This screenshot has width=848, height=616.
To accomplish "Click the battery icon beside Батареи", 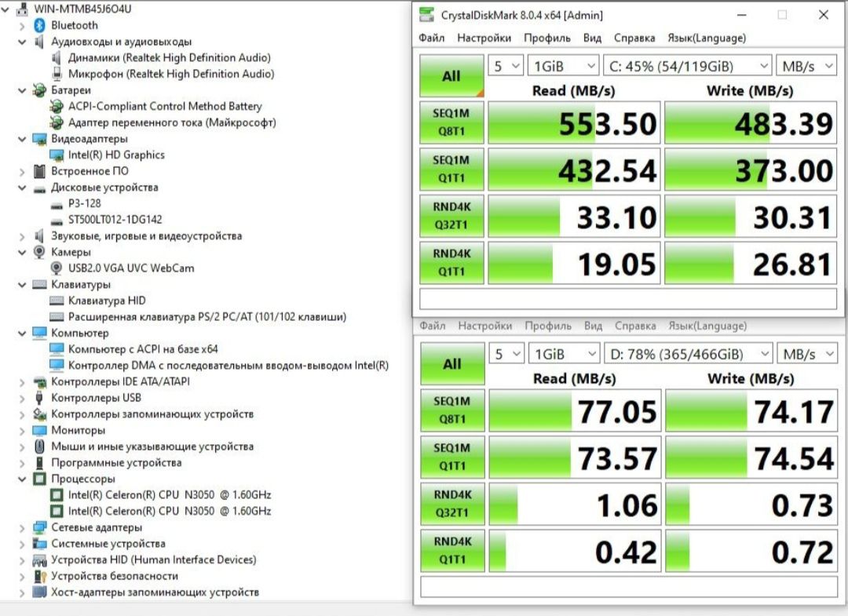I will (x=39, y=90).
